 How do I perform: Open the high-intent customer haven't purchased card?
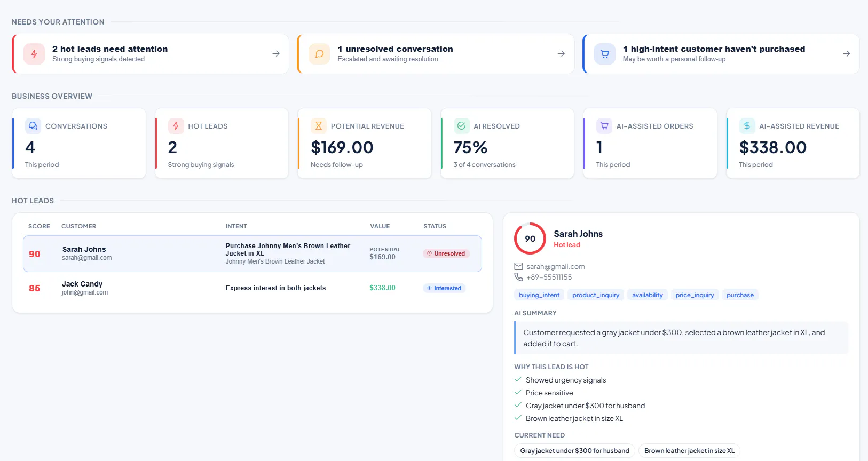(x=721, y=54)
